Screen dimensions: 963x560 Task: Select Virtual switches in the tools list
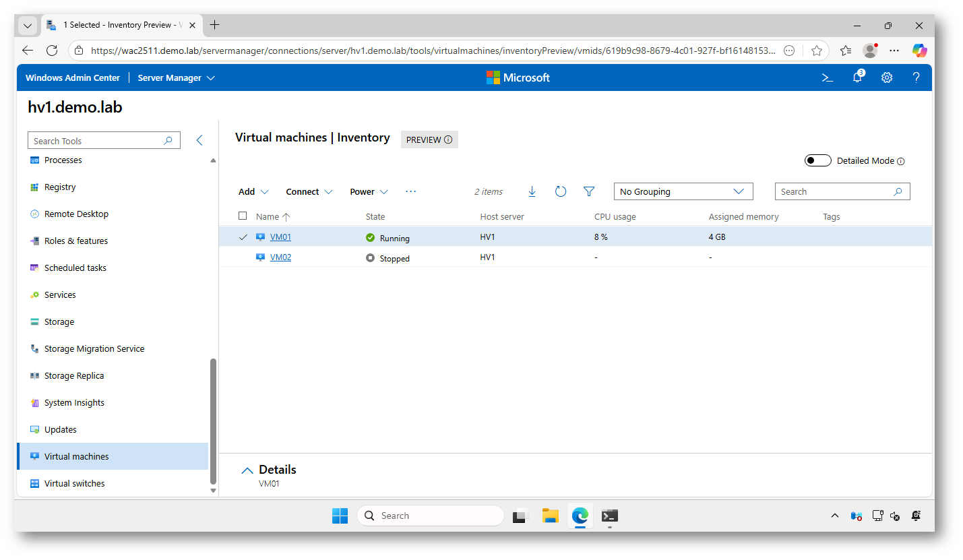pyautogui.click(x=74, y=483)
